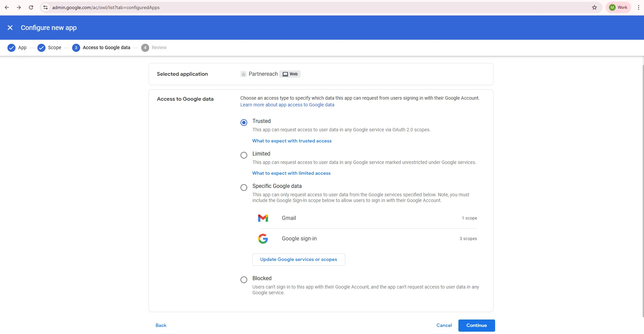This screenshot has height=334, width=644.
Task: Click the '3 scopes' text
Action: [x=468, y=239]
